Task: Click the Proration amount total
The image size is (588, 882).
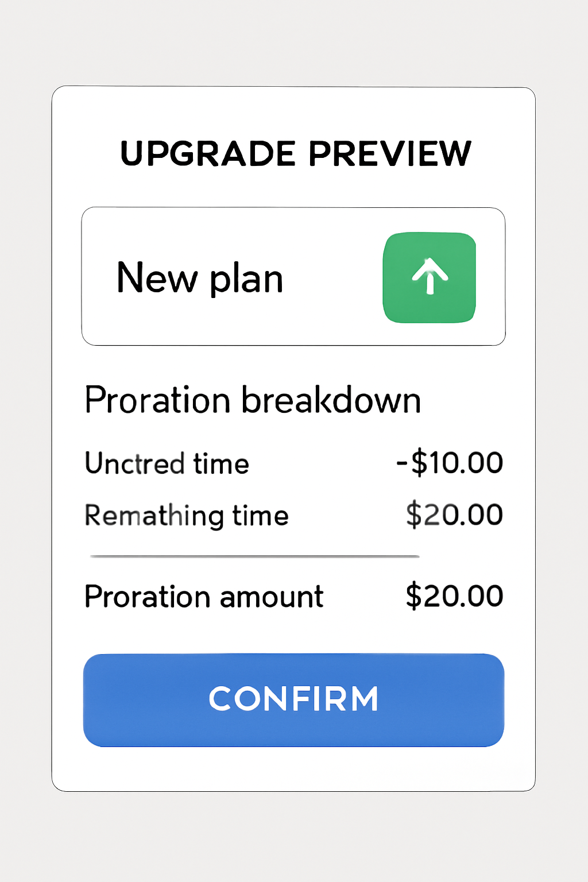Action: [x=204, y=597]
